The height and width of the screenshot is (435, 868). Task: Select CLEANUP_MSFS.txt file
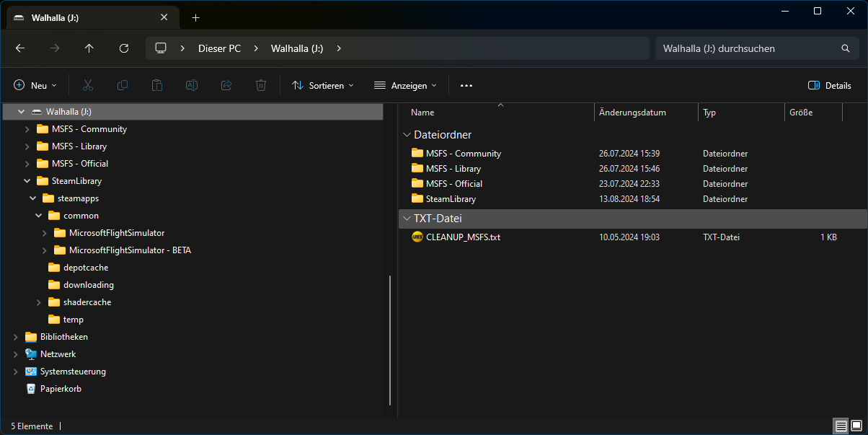tap(462, 237)
